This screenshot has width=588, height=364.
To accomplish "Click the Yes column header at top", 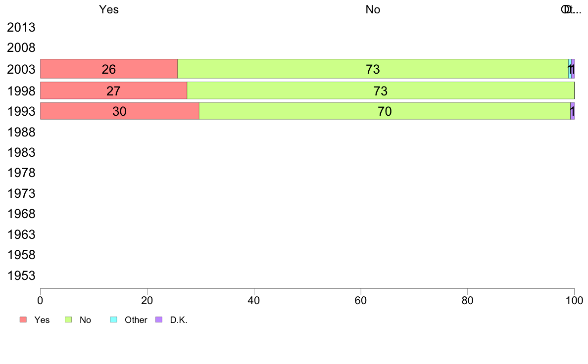I will pyautogui.click(x=109, y=9).
